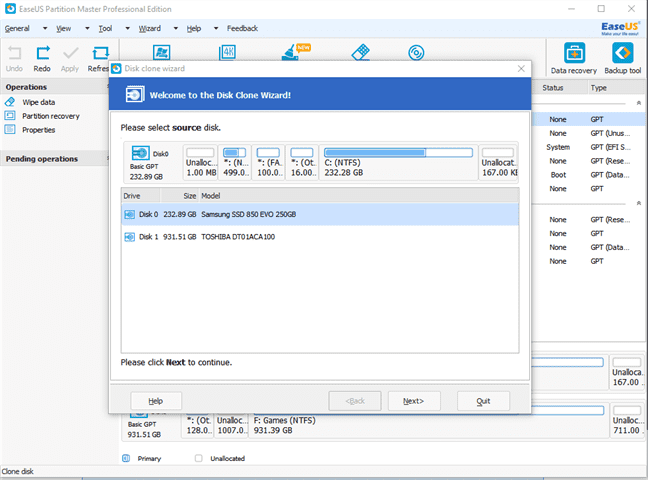Click the Disk0 icon in source disk map

pos(140,153)
